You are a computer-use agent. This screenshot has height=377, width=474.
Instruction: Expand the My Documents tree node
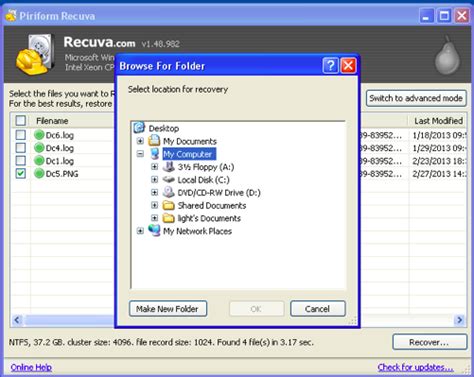(x=140, y=141)
